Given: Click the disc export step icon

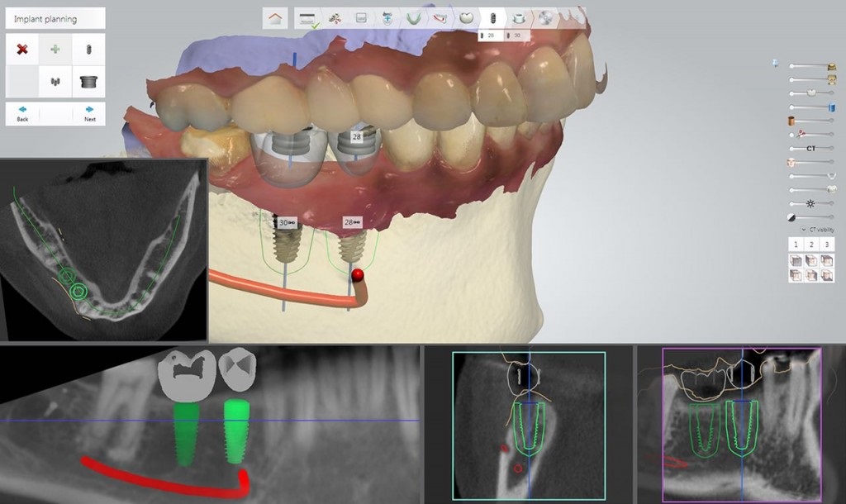Looking at the screenshot, I should point(545,18).
